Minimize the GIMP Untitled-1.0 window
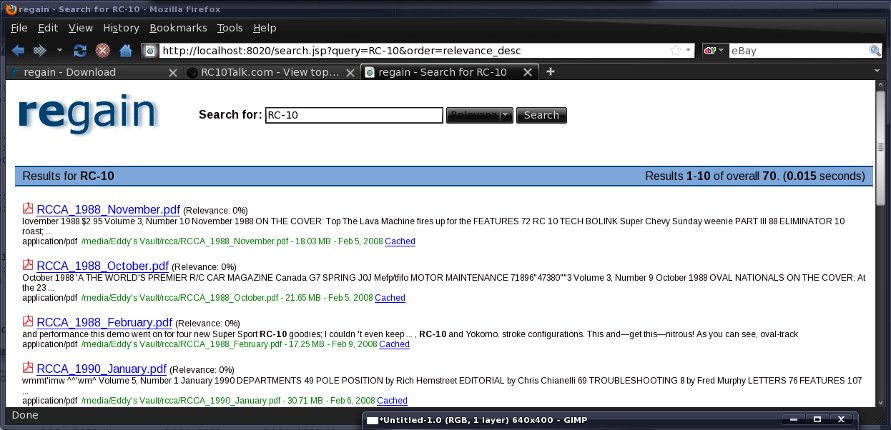This screenshot has height=430, width=891. coord(793,420)
